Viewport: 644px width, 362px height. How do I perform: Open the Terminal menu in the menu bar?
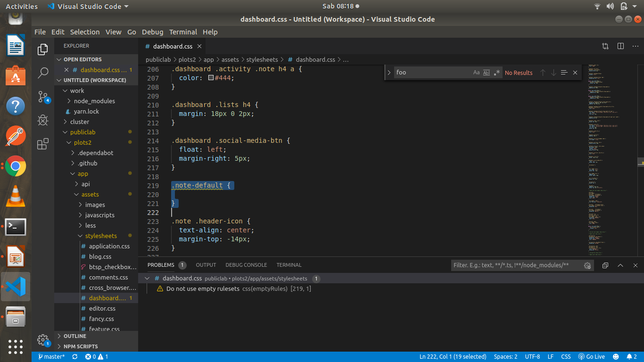[x=183, y=32]
